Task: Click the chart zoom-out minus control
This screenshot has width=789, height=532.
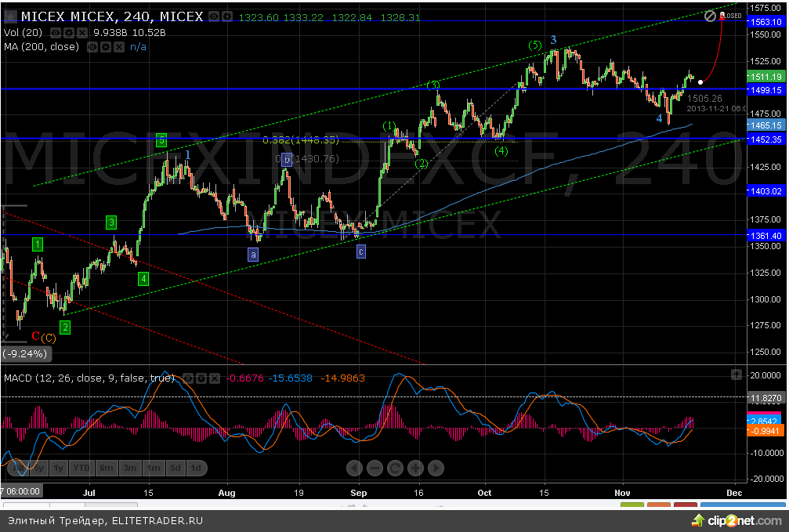Action: 375,469
